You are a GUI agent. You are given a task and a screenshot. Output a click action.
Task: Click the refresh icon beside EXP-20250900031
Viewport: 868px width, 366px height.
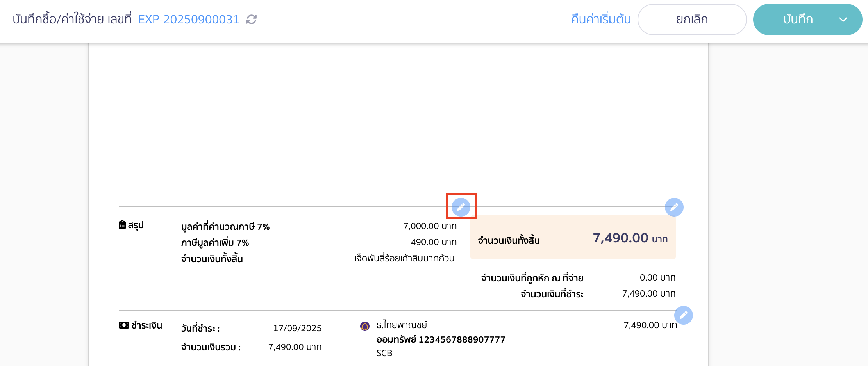tap(251, 19)
